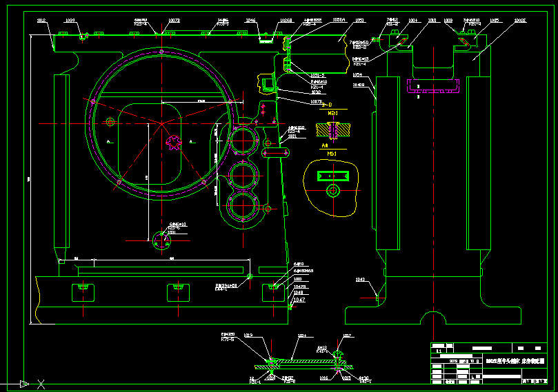Select the yellow B-B section label
This screenshot has height=392, width=558.
pos(327,105)
